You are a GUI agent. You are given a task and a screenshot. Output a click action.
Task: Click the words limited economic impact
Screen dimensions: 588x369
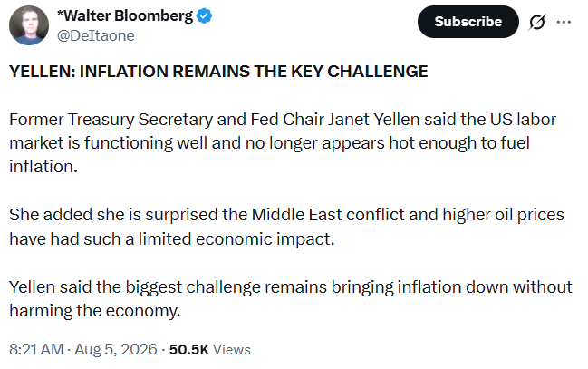(236, 238)
